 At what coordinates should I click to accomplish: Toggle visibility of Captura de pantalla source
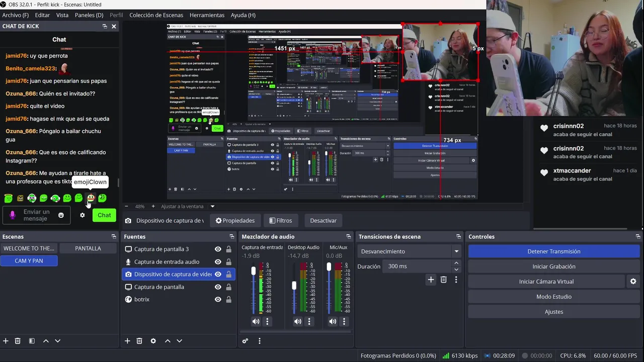pyautogui.click(x=218, y=287)
